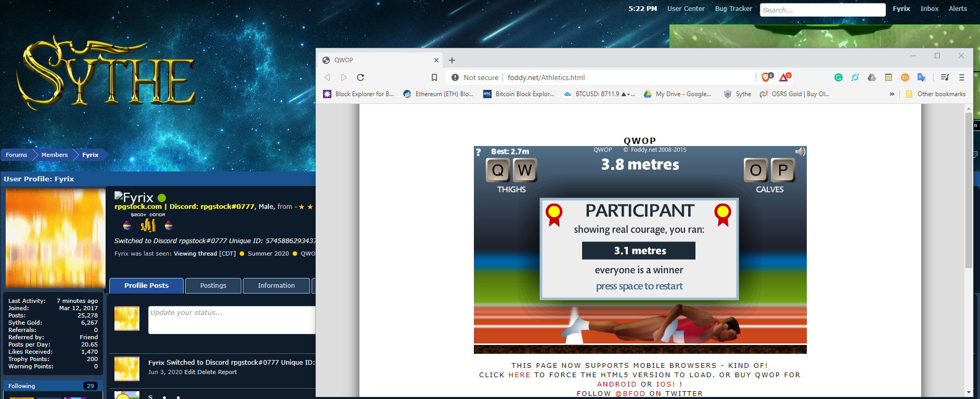Image resolution: width=980 pixels, height=399 pixels.
Task: Open Ethereum (ETH) Blo... bookmark
Action: tap(439, 94)
